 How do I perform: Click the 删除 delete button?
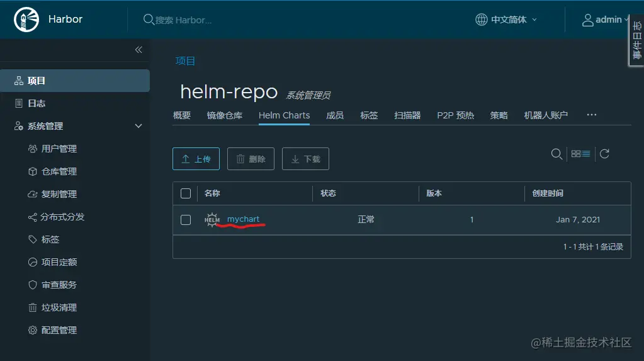(251, 159)
